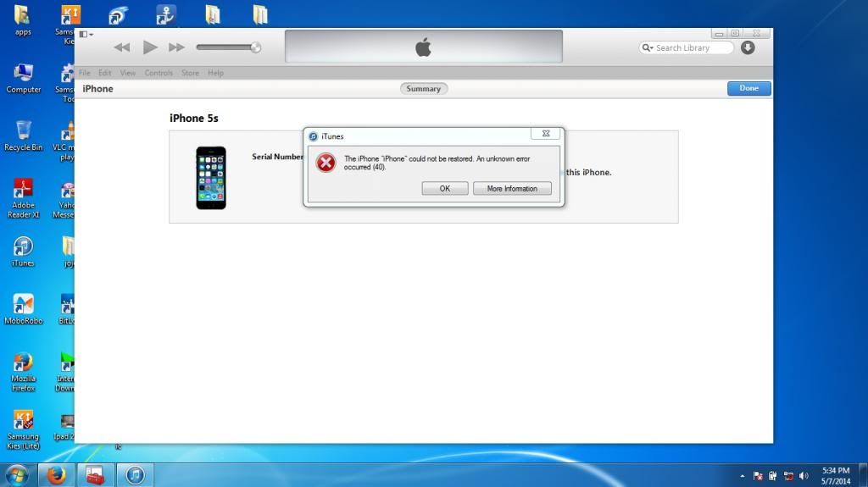
Task: Open the red toolbox taskbar app
Action: coord(95,475)
